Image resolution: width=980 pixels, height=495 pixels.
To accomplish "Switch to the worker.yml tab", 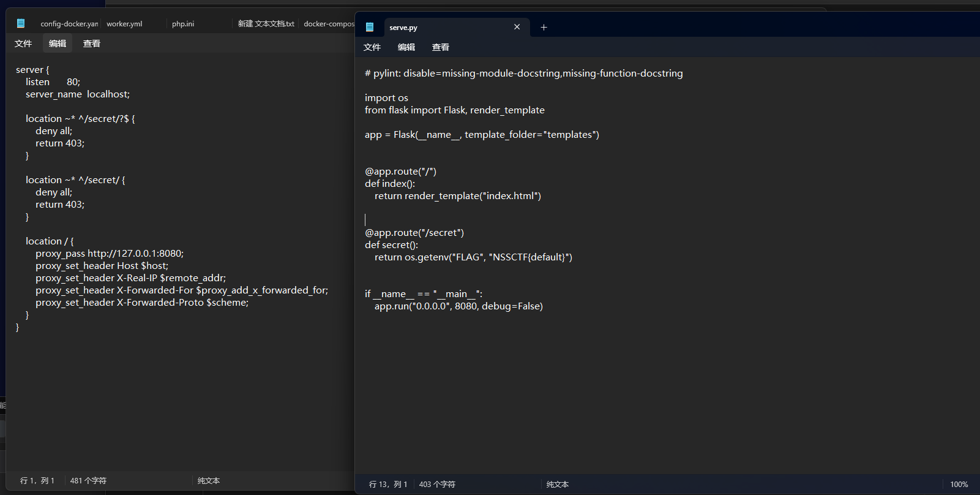I will 124,24.
